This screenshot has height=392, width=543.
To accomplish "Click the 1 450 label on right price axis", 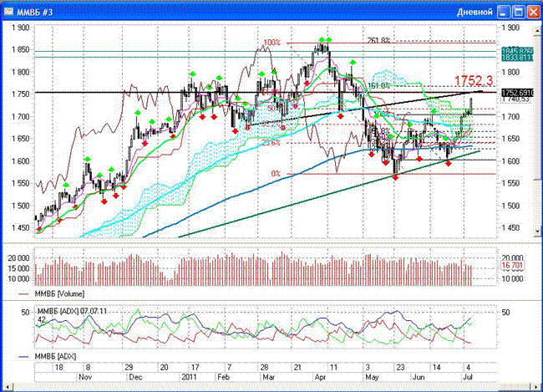I will point(510,227).
